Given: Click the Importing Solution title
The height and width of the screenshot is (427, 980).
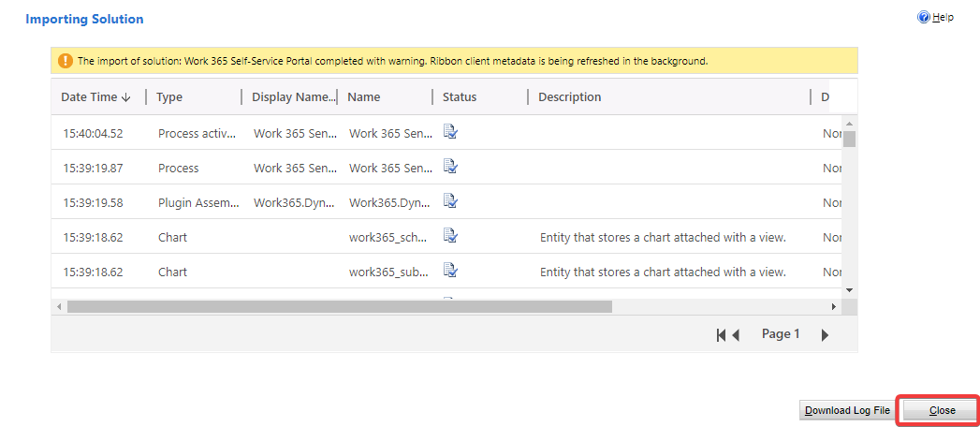Looking at the screenshot, I should (84, 20).
